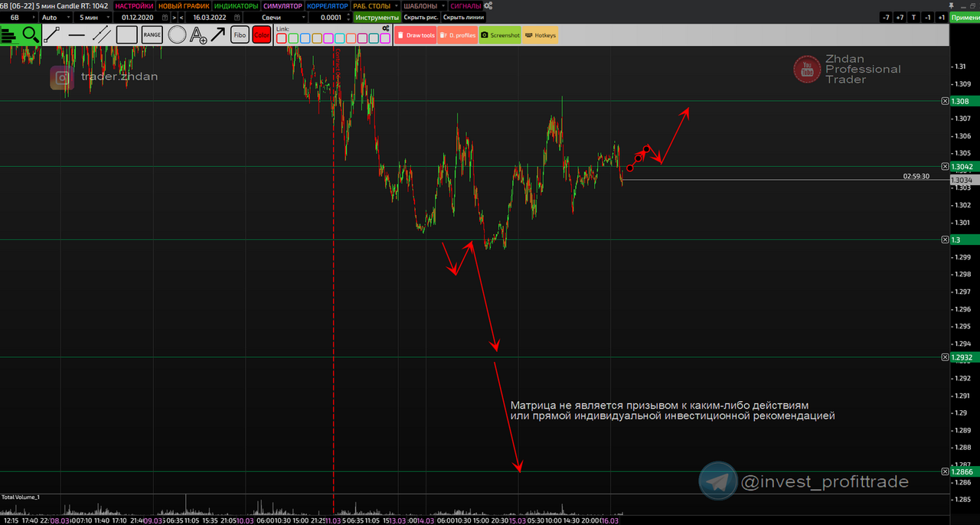Select the RANGE measurement tool
Viewport: 980px width, 525px height.
[152, 34]
